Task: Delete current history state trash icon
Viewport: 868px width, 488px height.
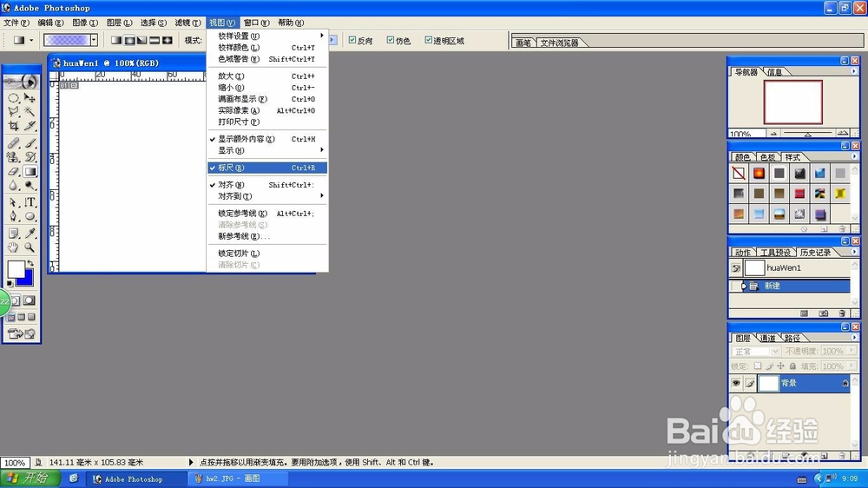Action: (x=842, y=313)
